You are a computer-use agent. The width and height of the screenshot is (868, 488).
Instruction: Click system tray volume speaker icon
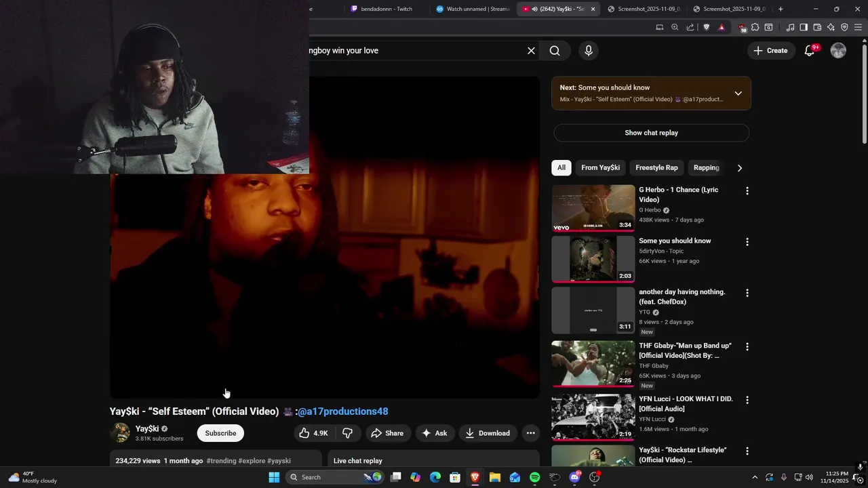pyautogui.click(x=809, y=477)
